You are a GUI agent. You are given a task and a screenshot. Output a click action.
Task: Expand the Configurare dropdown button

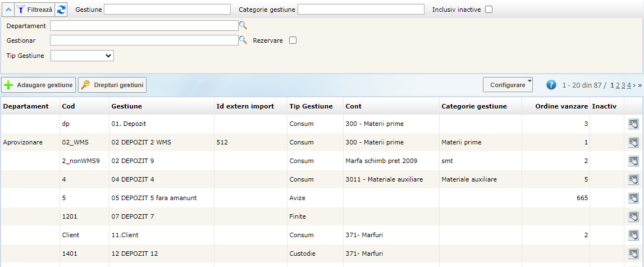508,85
